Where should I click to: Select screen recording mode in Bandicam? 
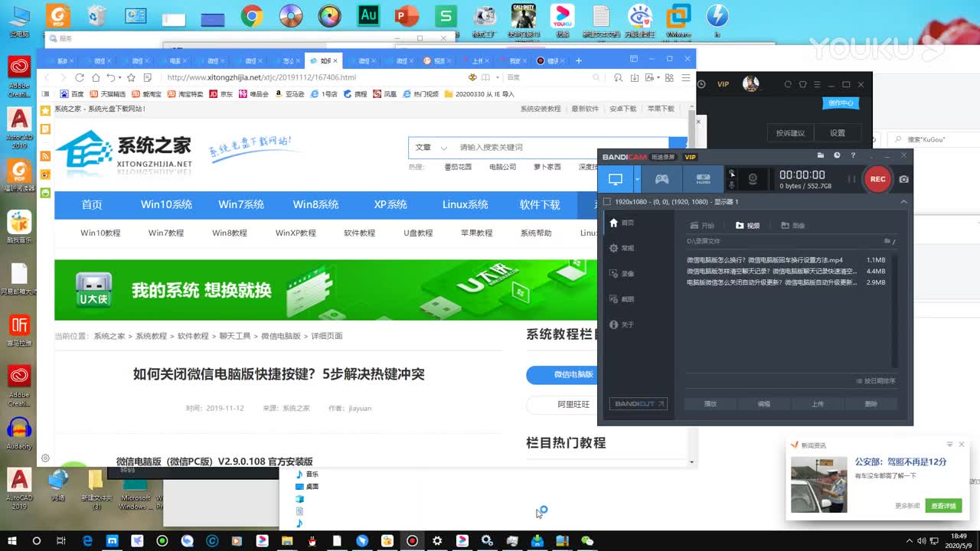[x=616, y=179]
